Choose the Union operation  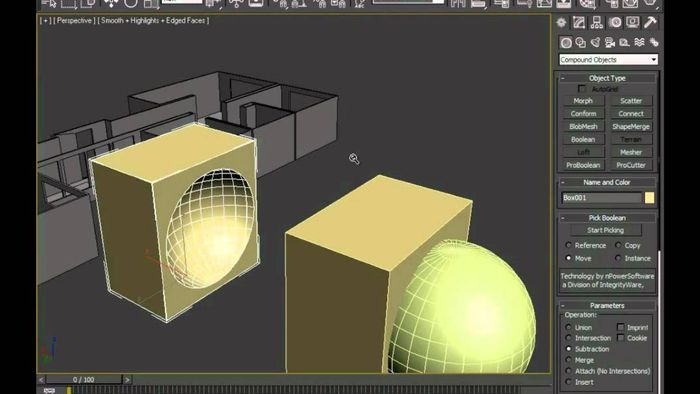pyautogui.click(x=568, y=327)
